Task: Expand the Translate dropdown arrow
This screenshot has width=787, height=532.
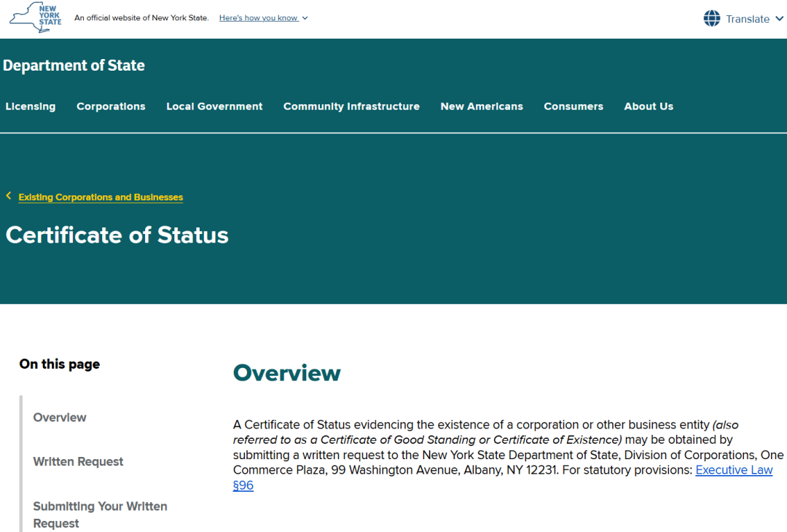Action: [x=779, y=18]
